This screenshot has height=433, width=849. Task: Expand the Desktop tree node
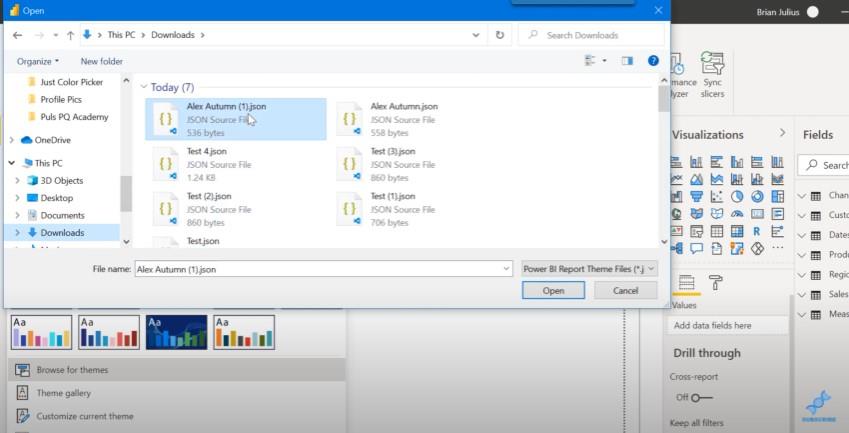point(17,198)
